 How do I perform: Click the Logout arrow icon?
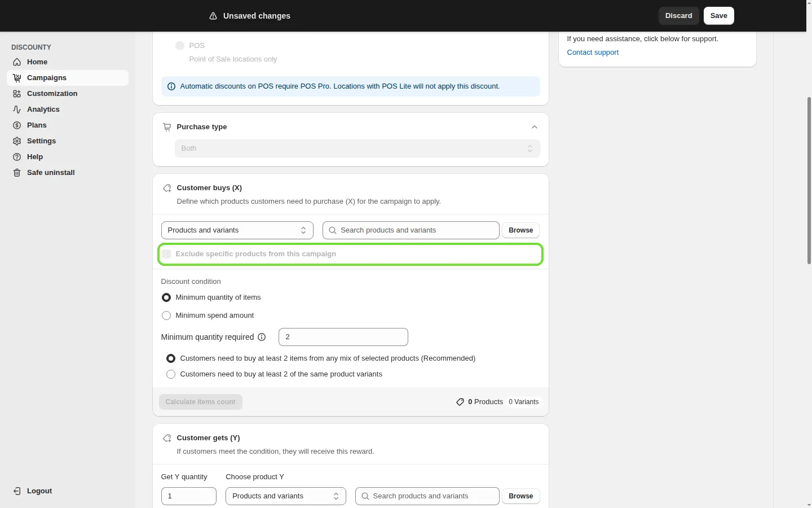click(x=17, y=491)
